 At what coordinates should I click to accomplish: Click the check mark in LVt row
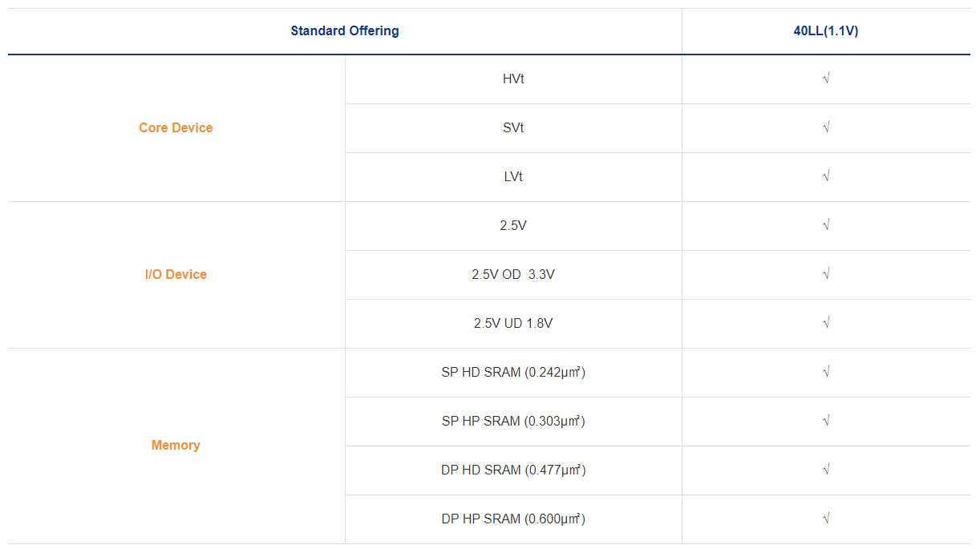(x=826, y=176)
